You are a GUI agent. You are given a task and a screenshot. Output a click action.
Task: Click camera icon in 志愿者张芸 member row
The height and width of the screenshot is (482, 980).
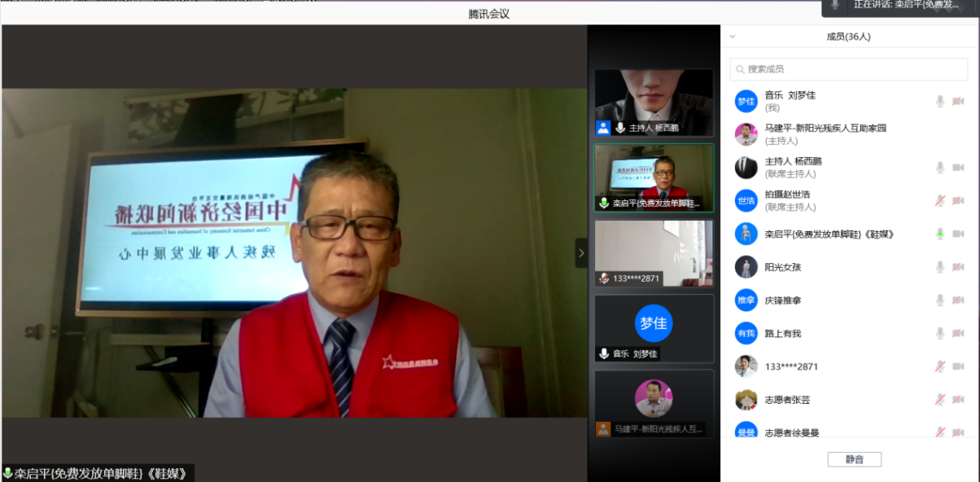pos(958,400)
